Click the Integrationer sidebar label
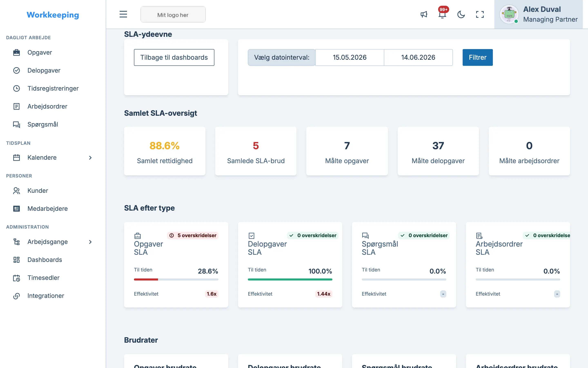This screenshot has height=368, width=588. coord(46,296)
